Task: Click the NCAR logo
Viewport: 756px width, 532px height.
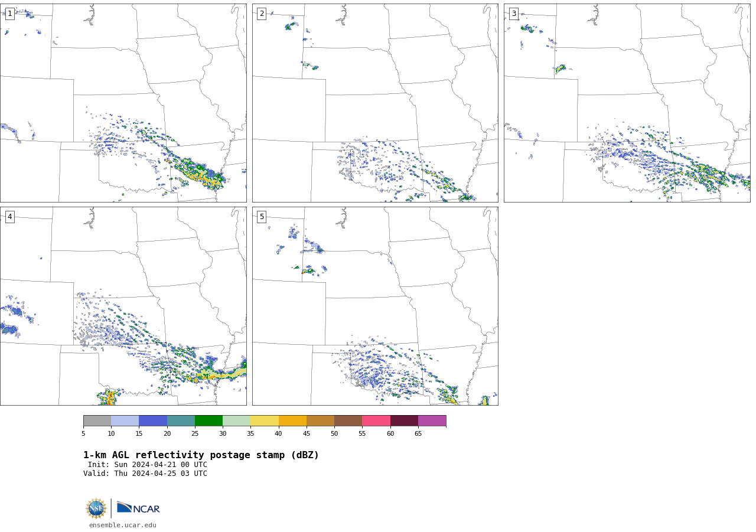Action: click(138, 508)
